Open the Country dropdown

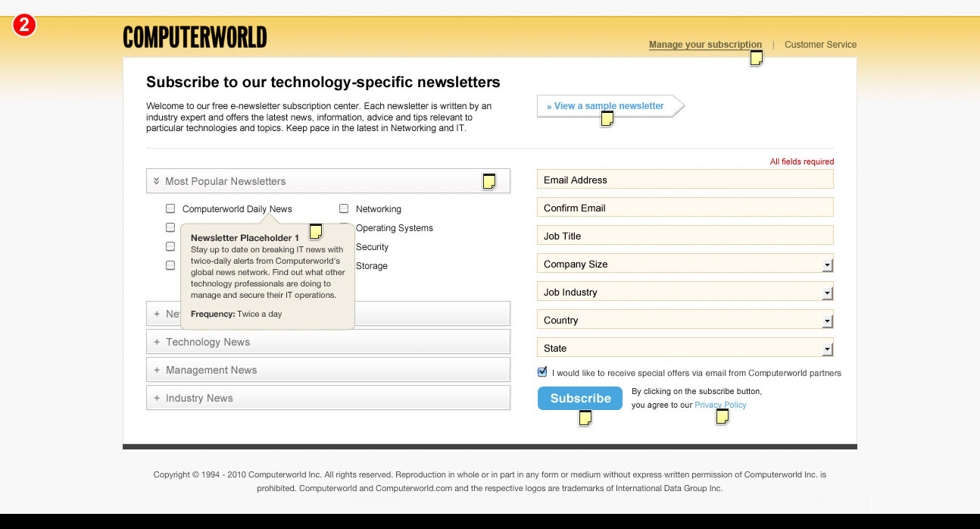pyautogui.click(x=685, y=320)
